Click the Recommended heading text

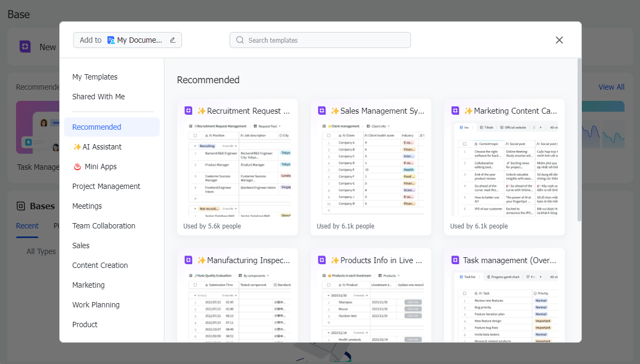click(208, 80)
